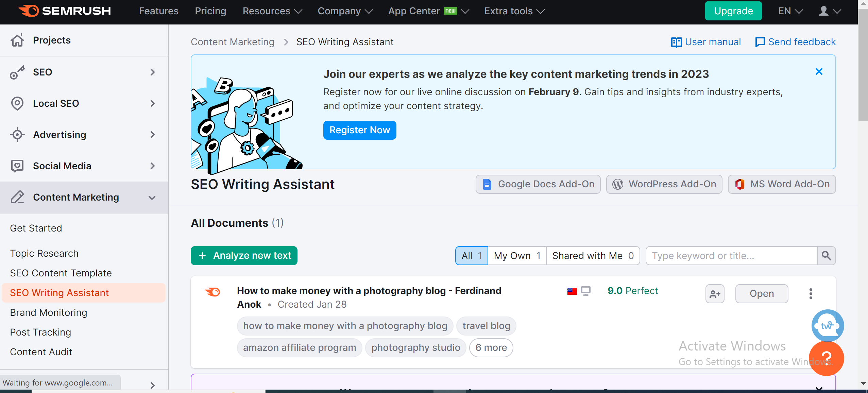
Task: Open the Resources dropdown menu
Action: click(x=272, y=11)
